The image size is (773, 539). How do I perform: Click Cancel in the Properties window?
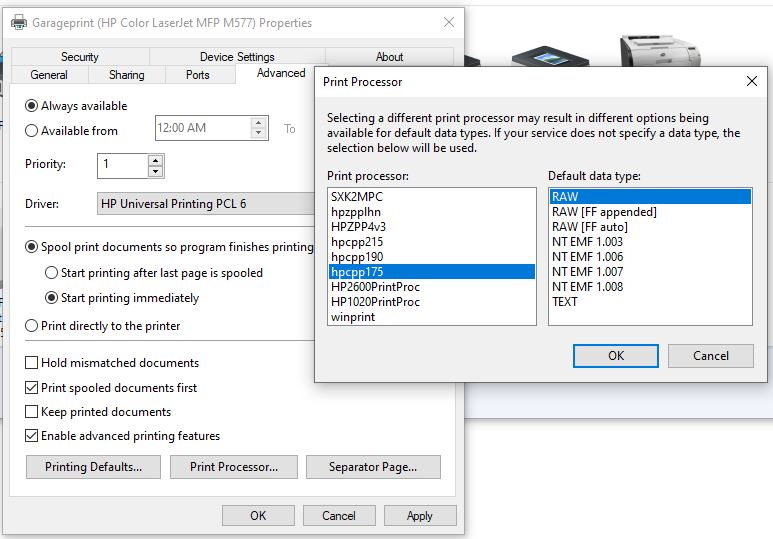339,516
